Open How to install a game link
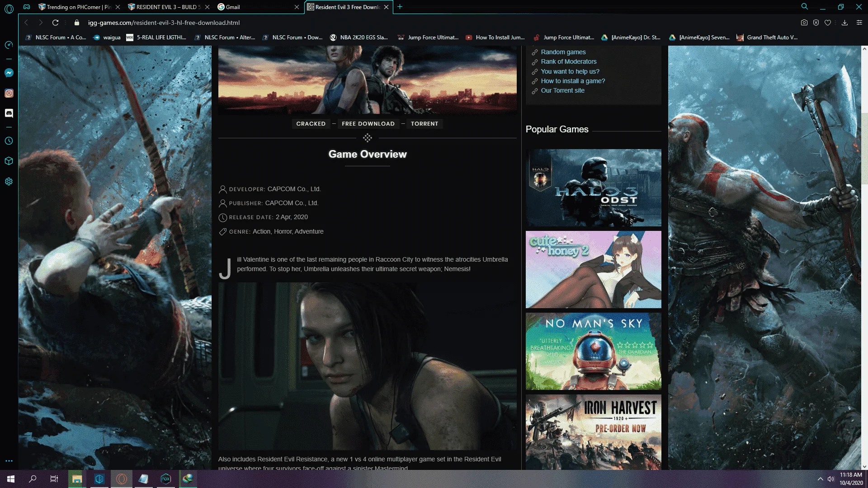868x488 pixels. 573,81
